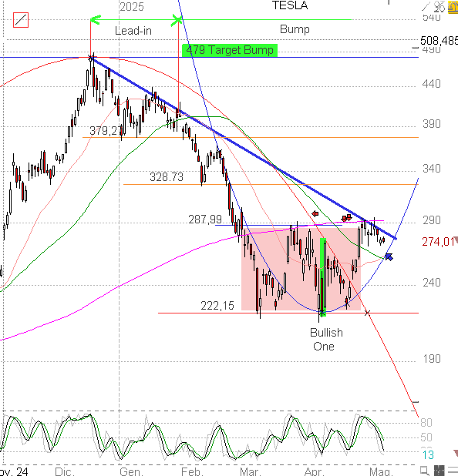Click the TESLA chart title
This screenshot has width=458, height=476.
[290, 5]
